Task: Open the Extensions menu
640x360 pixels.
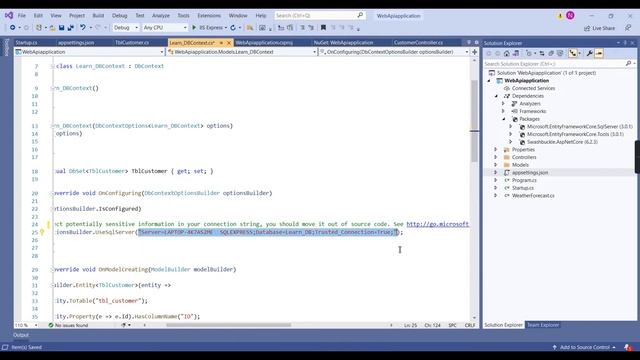Action: pos(209,16)
